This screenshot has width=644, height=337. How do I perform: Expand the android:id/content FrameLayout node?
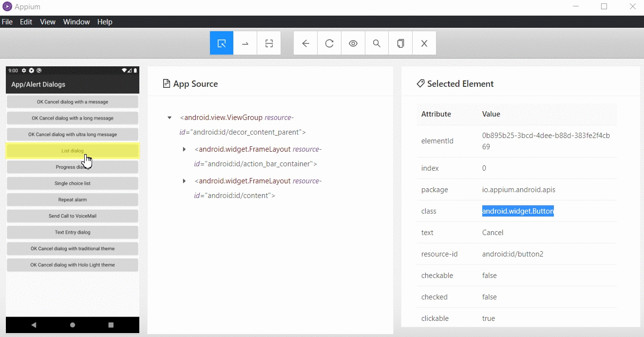pos(184,181)
